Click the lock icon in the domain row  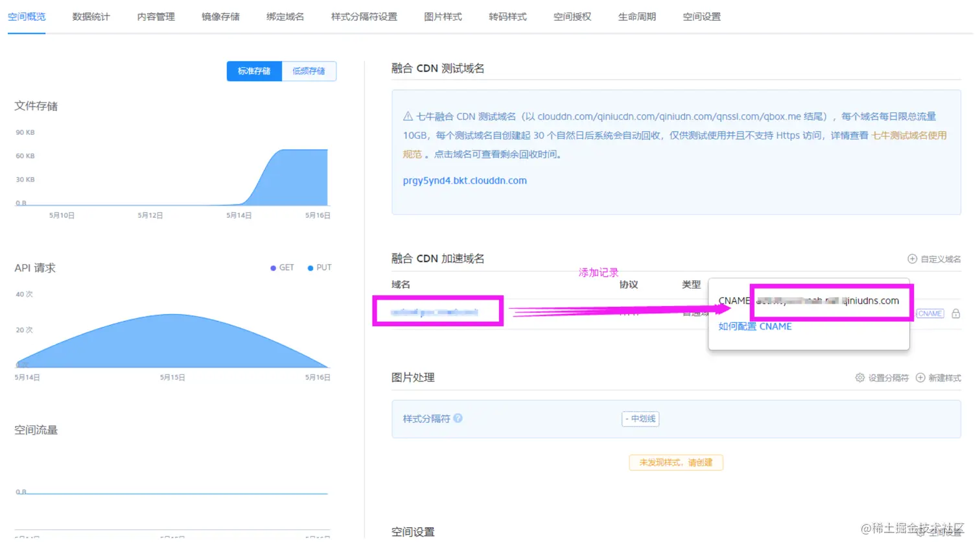pos(955,313)
